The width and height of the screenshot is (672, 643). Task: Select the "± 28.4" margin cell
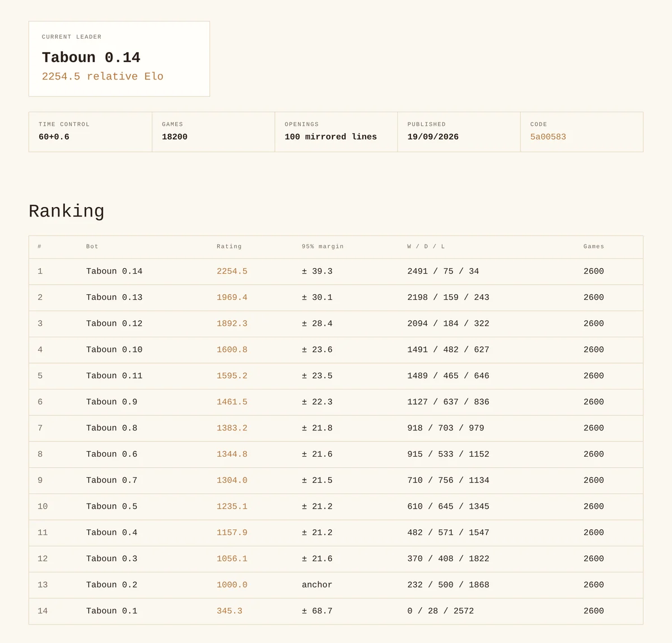click(317, 324)
